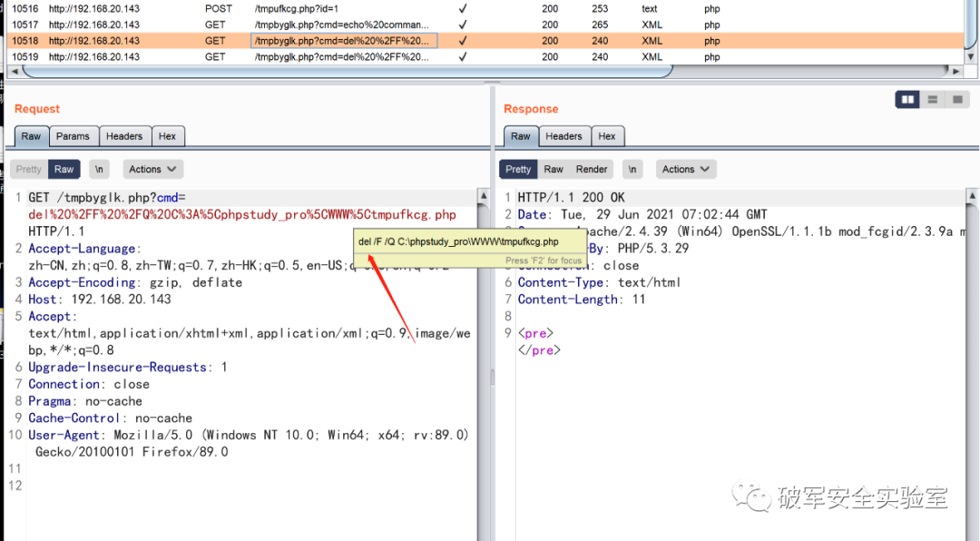Select history row 10517

[485, 25]
